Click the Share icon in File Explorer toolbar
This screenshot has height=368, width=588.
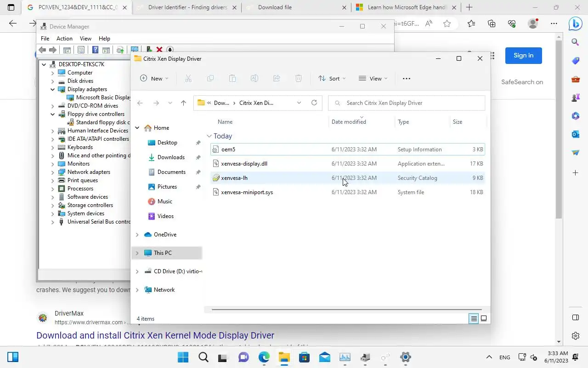click(277, 79)
